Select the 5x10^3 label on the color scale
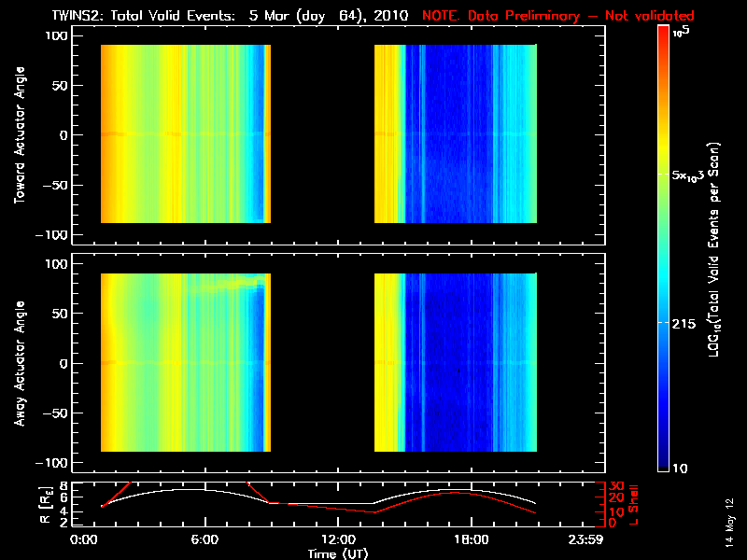Viewport: 747px width, 560px height. [x=693, y=176]
